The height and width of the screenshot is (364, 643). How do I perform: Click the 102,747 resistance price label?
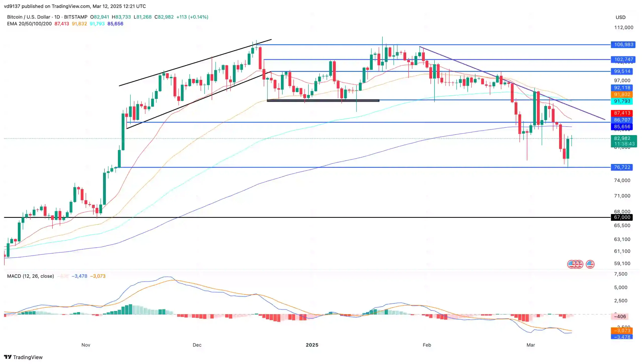click(x=623, y=59)
